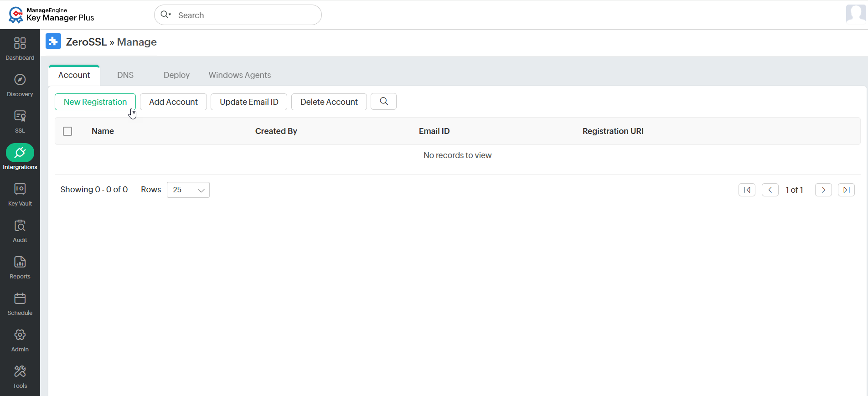Click the ZeroSSL breadcrumb title
The width and height of the screenshot is (868, 396).
[86, 42]
